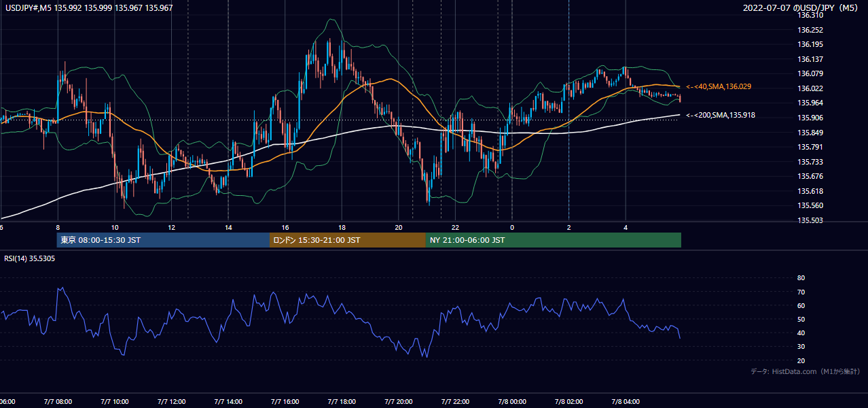This screenshot has height=408, width=868.
Task: Click bottom time label 7/7 08:00
Action: click(x=56, y=401)
